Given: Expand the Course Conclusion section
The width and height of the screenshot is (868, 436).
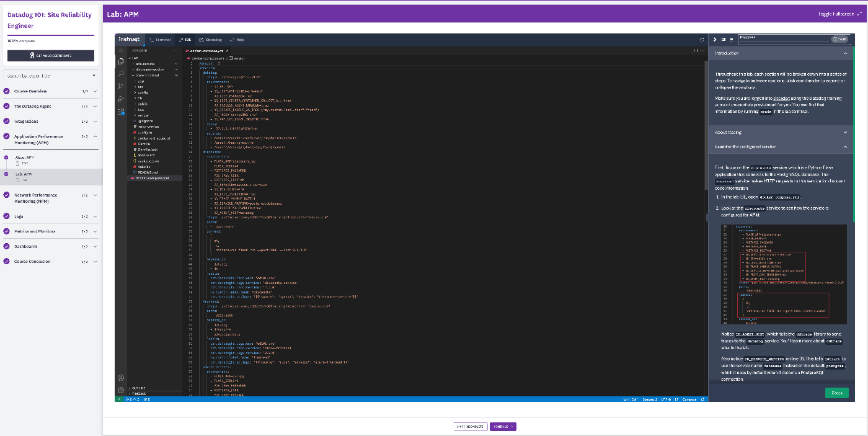Looking at the screenshot, I should [51, 262].
